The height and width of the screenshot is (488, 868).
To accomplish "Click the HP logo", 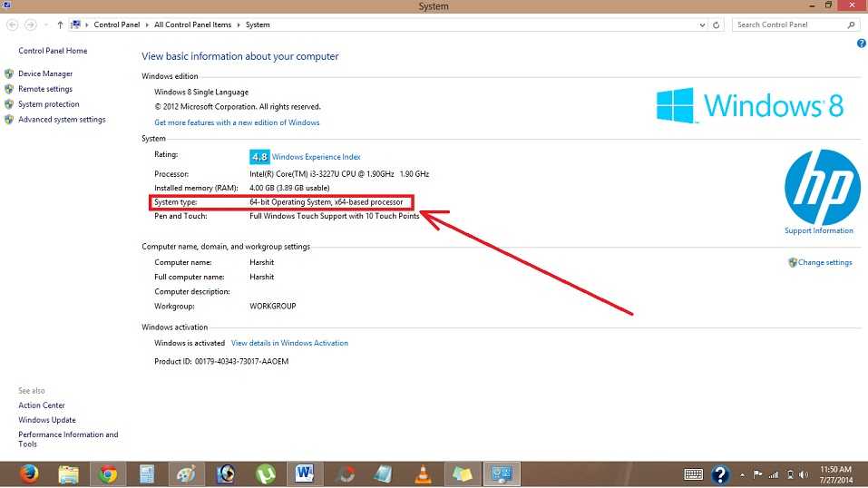I will click(822, 187).
